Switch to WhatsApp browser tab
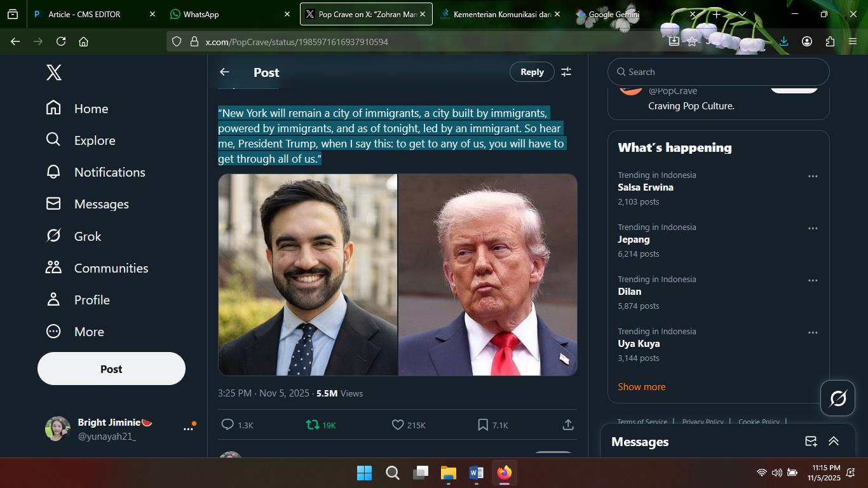 point(230,14)
